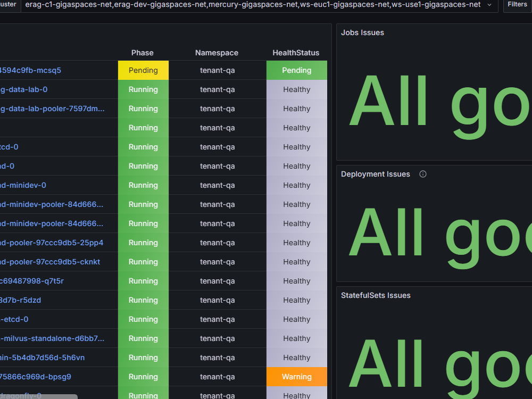532x399 pixels.
Task: Sort table by HealthStatus column header
Action: [296, 53]
